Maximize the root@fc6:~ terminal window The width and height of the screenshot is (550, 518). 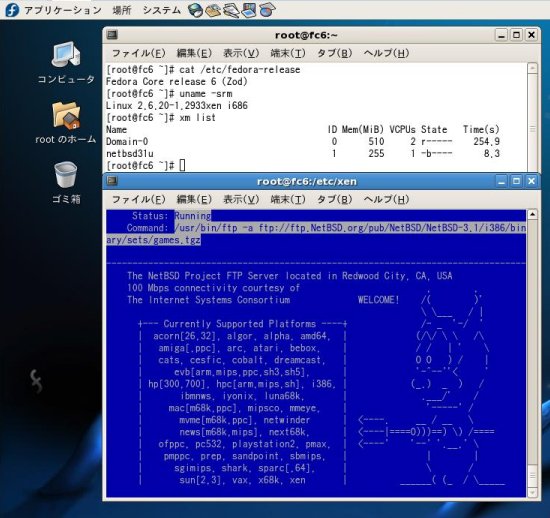pos(516,35)
